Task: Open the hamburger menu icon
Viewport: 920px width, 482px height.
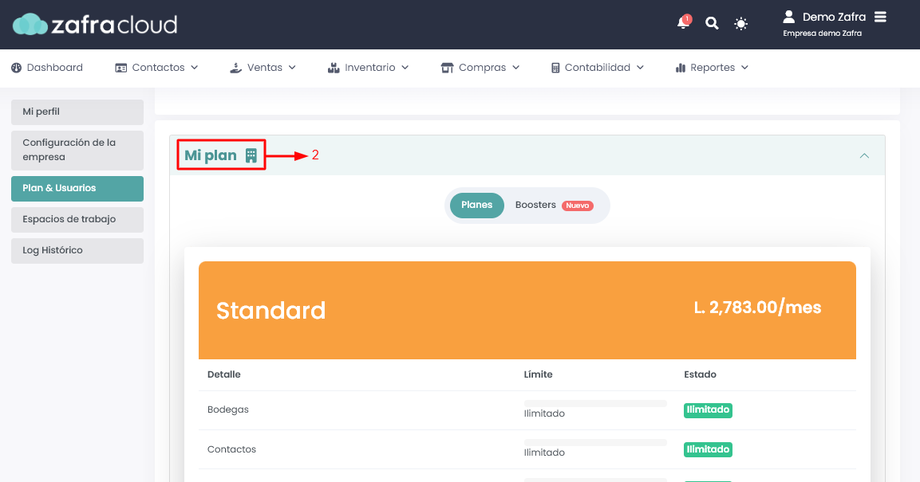Action: (880, 16)
